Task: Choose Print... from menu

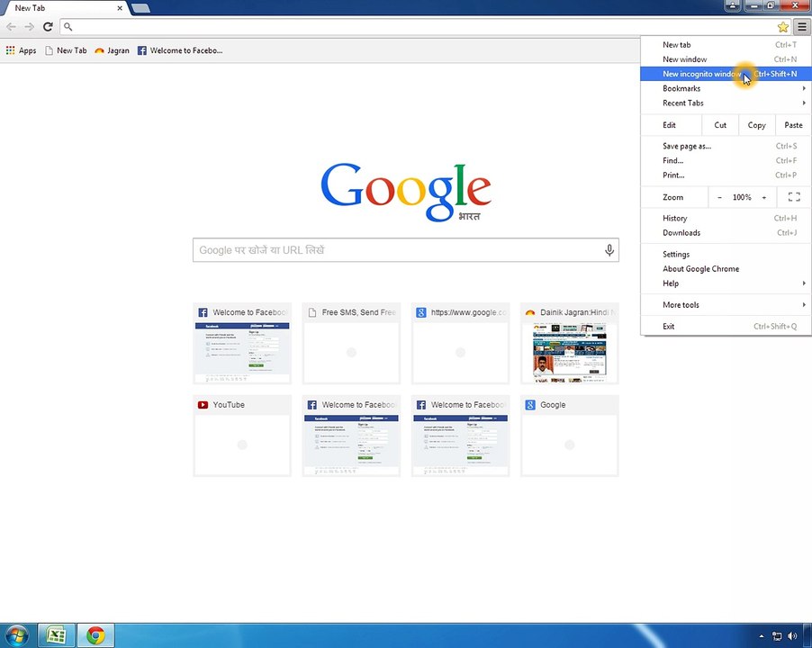Action: pyautogui.click(x=726, y=175)
